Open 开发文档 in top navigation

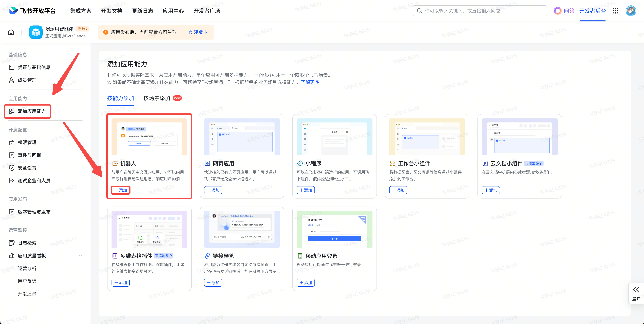(x=112, y=11)
